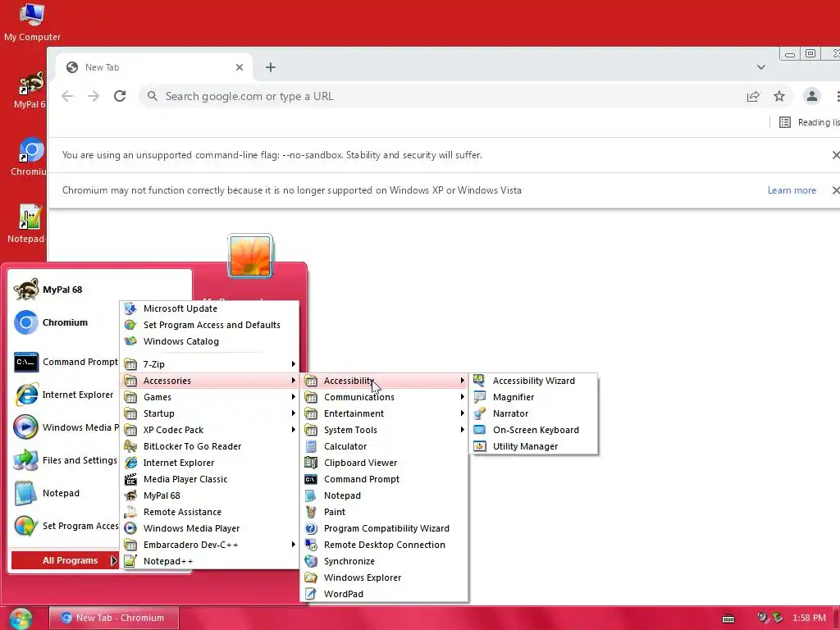The width and height of the screenshot is (840, 630).
Task: Reload the Chromium page
Action: [x=120, y=96]
